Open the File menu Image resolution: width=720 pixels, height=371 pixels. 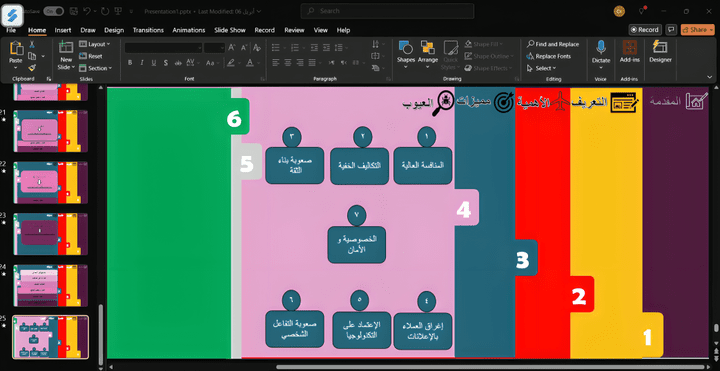11,30
